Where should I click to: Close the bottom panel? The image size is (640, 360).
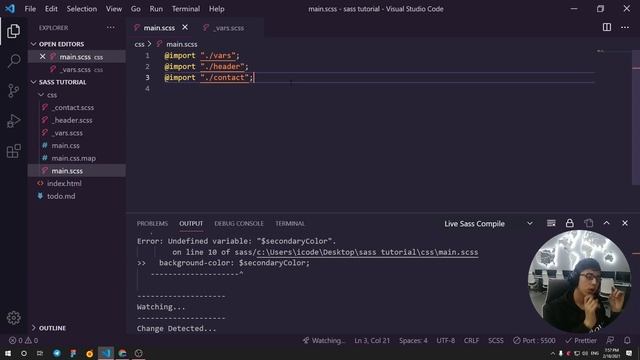(x=625, y=223)
